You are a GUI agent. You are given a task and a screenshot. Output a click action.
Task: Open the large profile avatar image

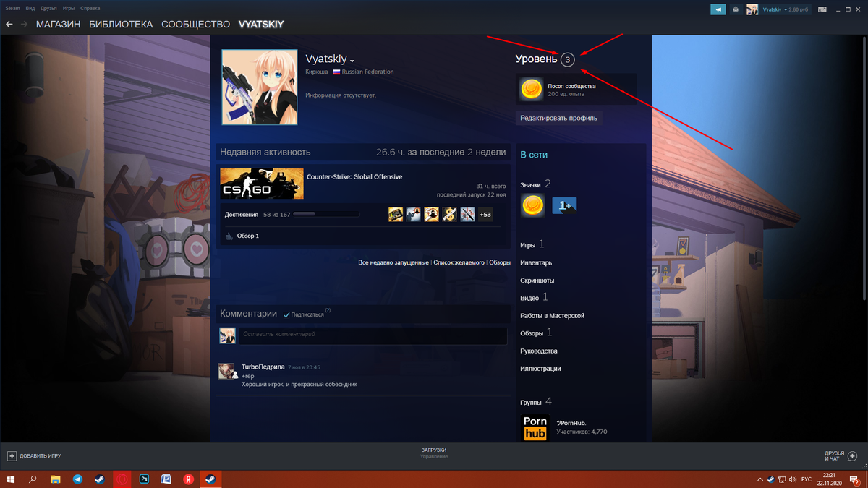pyautogui.click(x=259, y=87)
